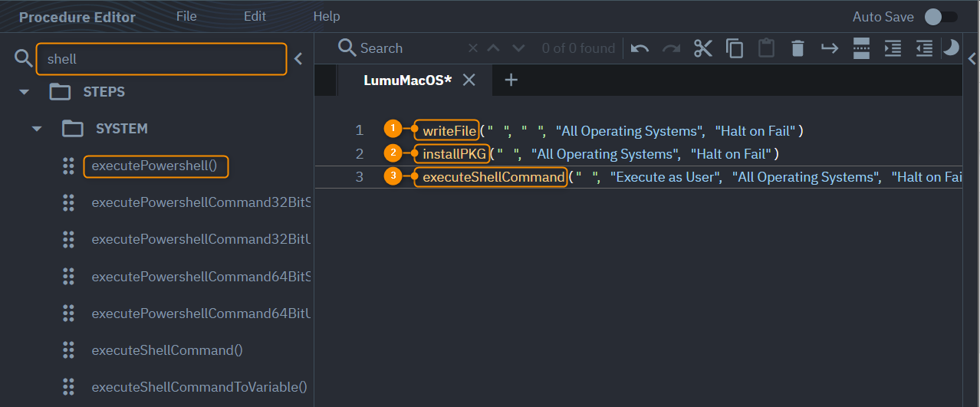Open the Help menu
This screenshot has height=407, width=980.
(x=327, y=16)
